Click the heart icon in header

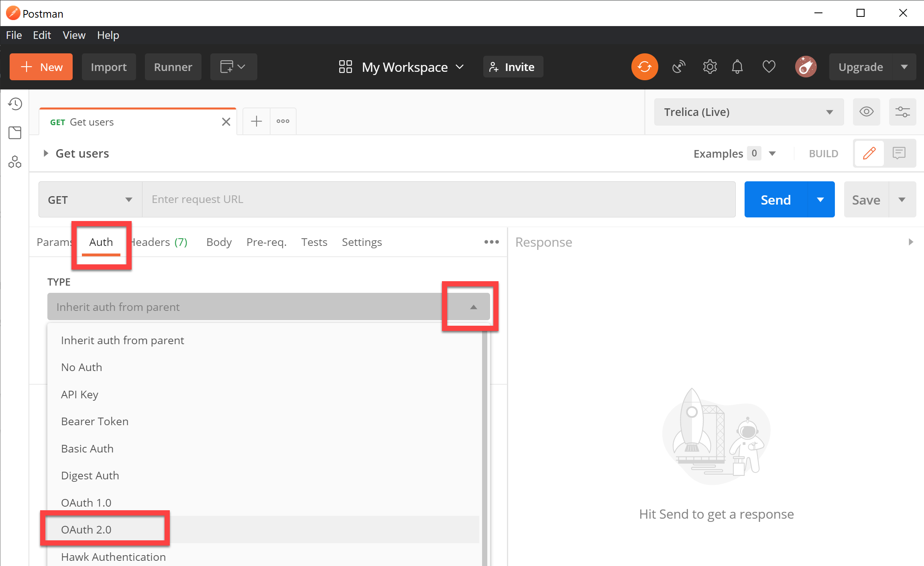click(x=769, y=67)
